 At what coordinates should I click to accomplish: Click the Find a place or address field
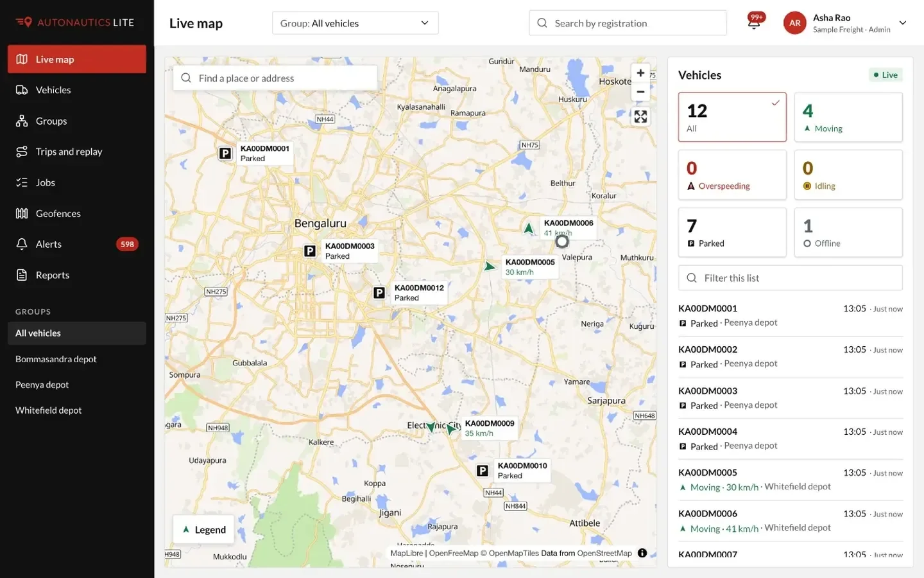click(275, 78)
